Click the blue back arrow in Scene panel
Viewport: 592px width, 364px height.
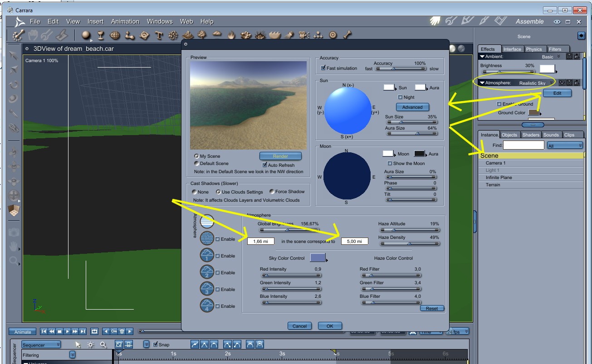pyautogui.click(x=581, y=36)
